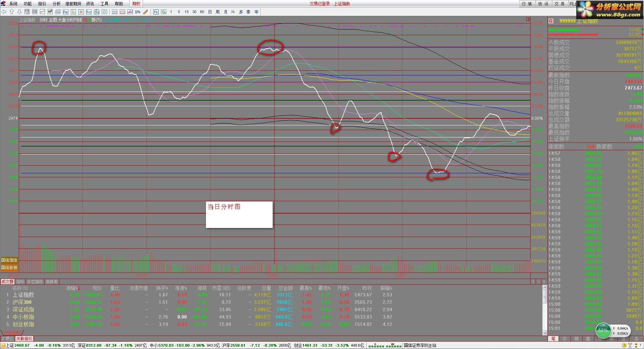The image size is (644, 349).
Task: Click the G badge beside 999999
Action: (551, 21)
